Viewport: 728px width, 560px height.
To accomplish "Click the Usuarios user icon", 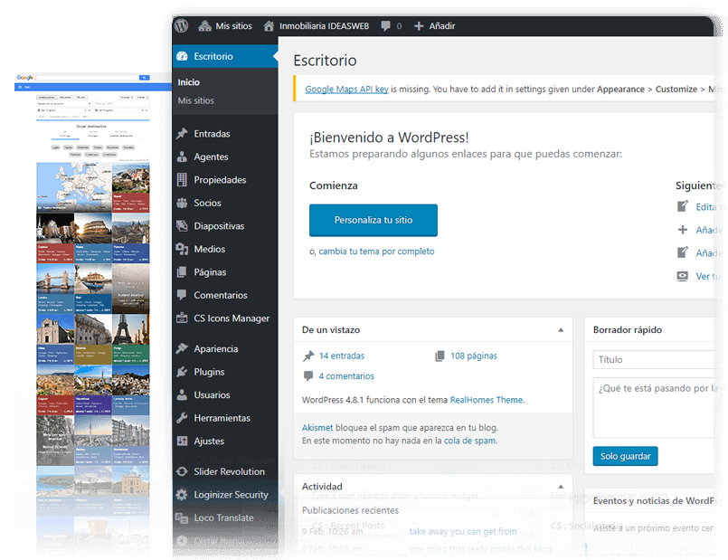I will [182, 394].
